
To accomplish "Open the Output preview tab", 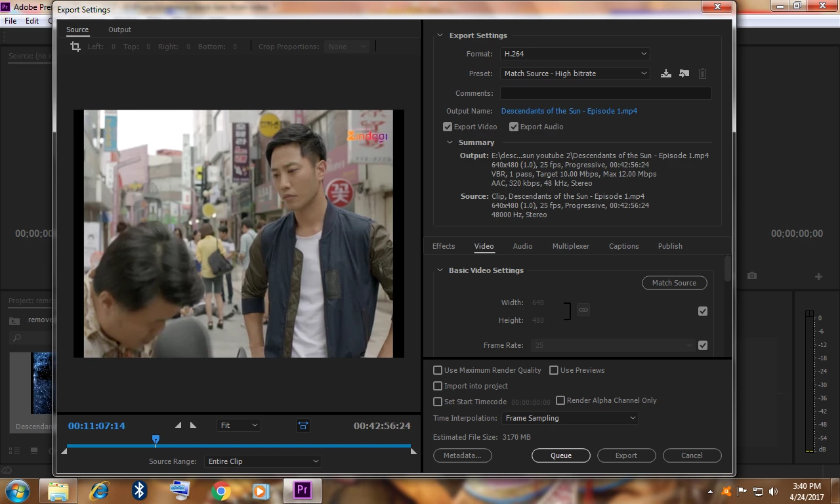I will click(x=119, y=30).
